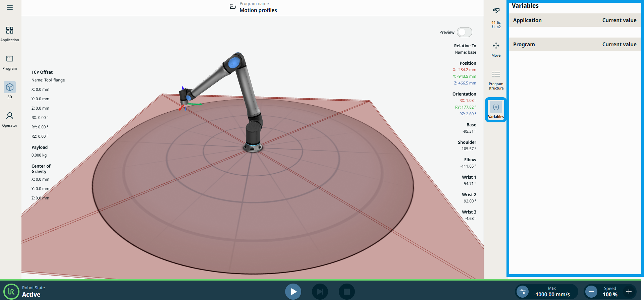Toggle the Preview switch
This screenshot has height=300, width=644.
coord(464,32)
